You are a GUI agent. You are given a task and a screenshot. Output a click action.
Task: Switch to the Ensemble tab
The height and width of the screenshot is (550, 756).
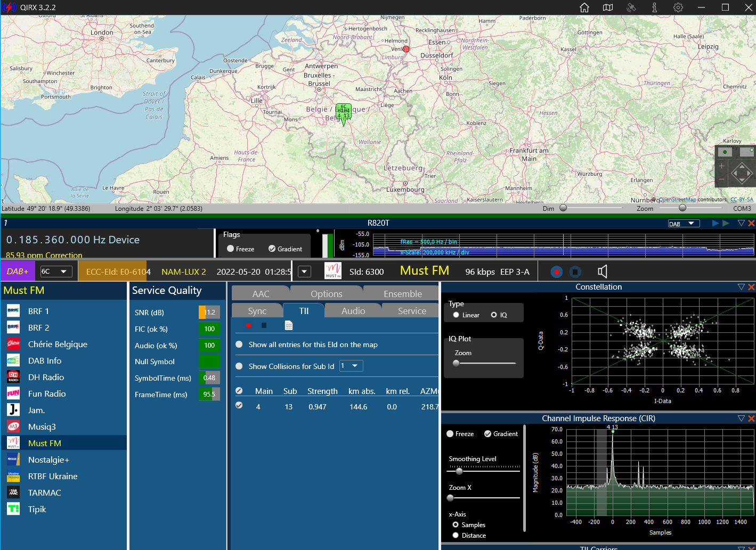[x=402, y=294]
